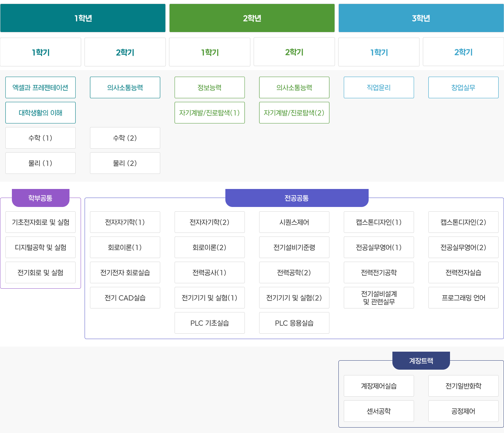Click 캡스톤디자인(1) course
This screenshot has height=433, width=504.
point(379,222)
